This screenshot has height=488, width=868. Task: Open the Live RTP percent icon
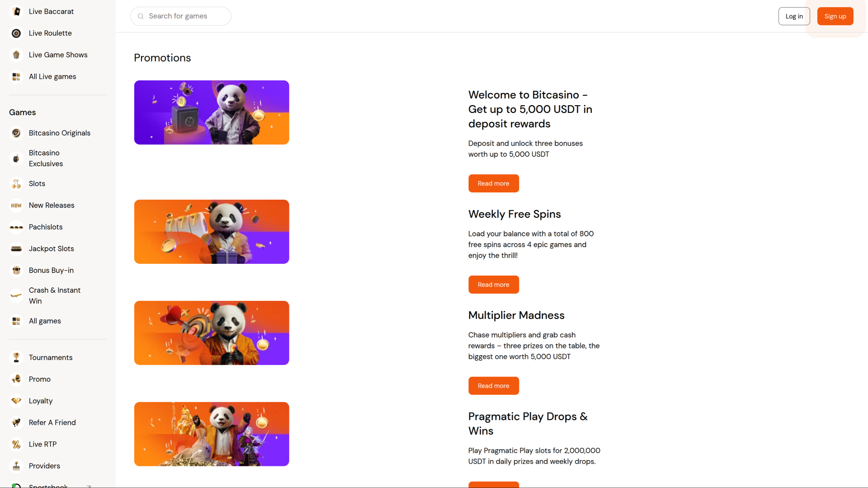[x=16, y=444]
